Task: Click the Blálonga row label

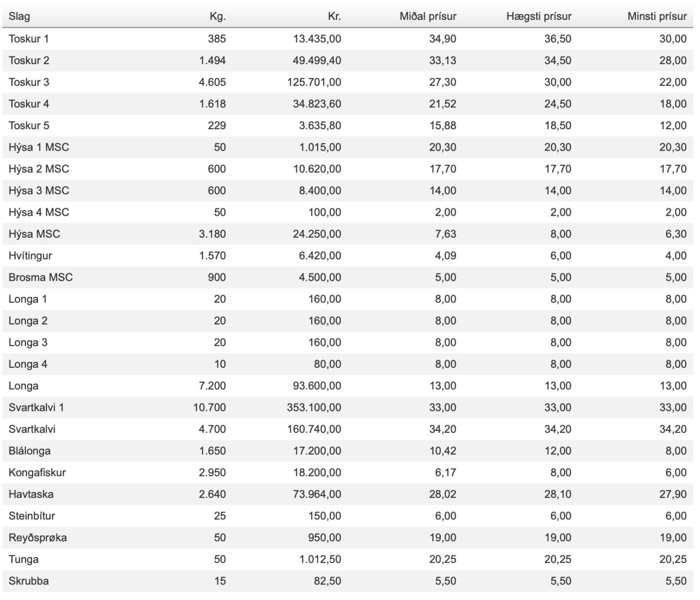Action: point(30,451)
